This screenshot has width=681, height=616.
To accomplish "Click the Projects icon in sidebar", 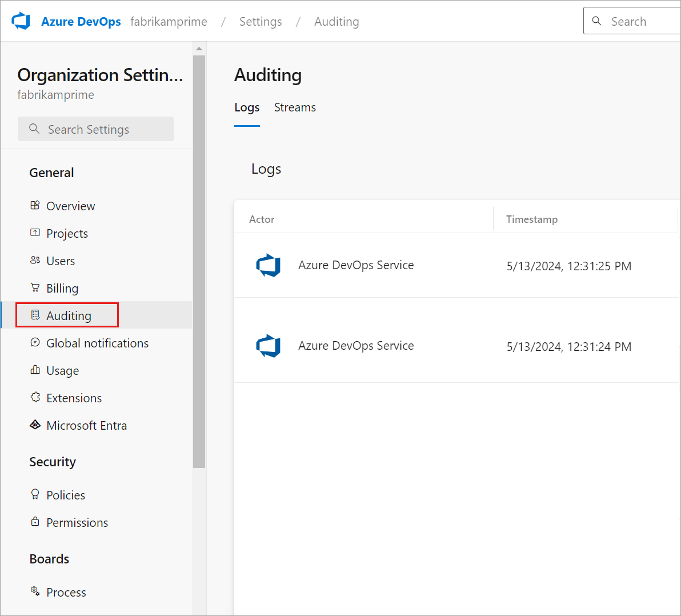I will [35, 233].
